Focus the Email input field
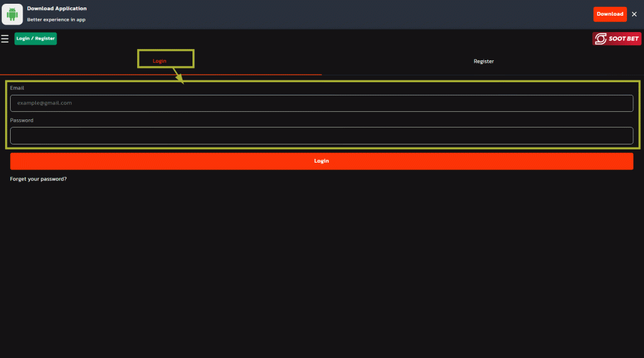This screenshot has height=358, width=644. 321,103
